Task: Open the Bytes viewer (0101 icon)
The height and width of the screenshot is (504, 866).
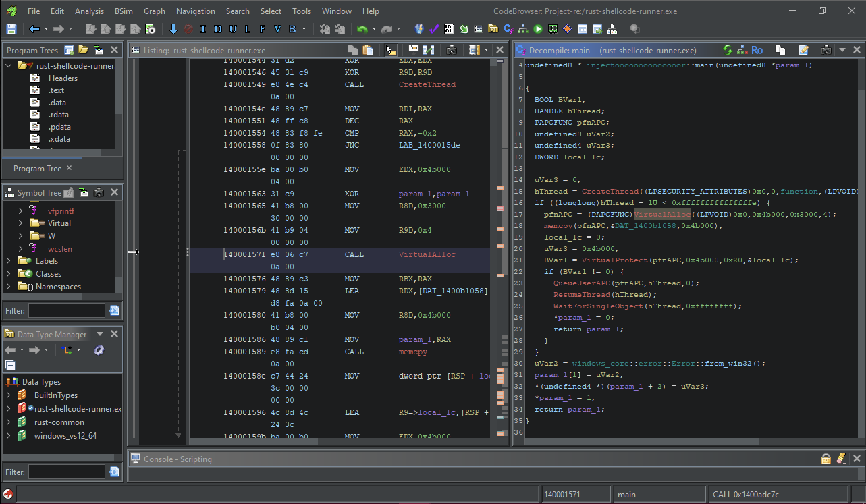Action: [449, 29]
